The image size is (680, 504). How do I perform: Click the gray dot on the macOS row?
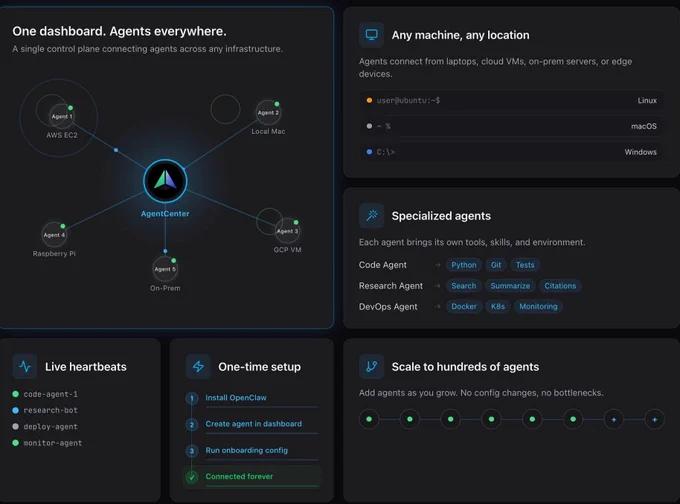369,126
